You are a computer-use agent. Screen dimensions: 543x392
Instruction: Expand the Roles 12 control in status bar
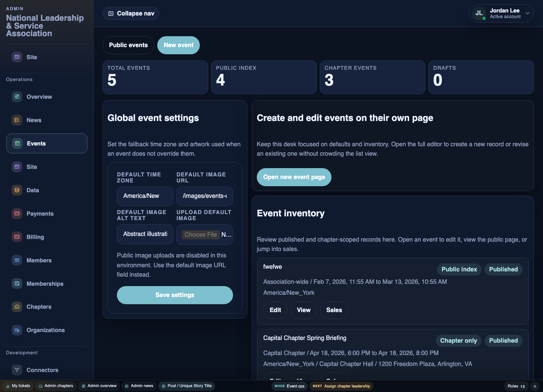click(516, 386)
